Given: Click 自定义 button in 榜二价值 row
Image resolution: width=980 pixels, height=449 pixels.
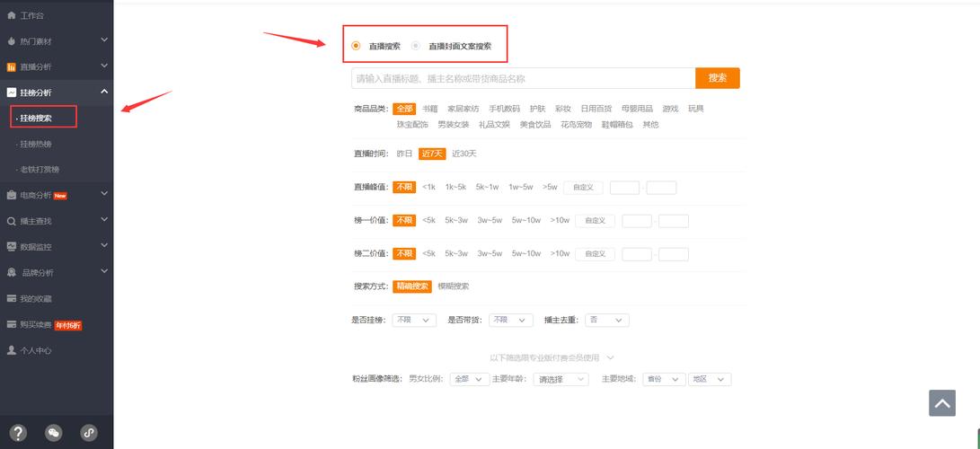Looking at the screenshot, I should (x=595, y=254).
